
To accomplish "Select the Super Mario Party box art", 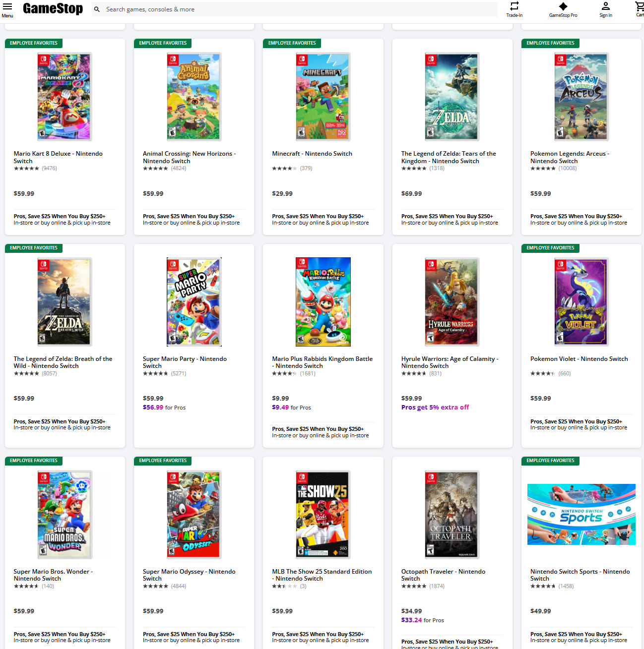I will [194, 301].
